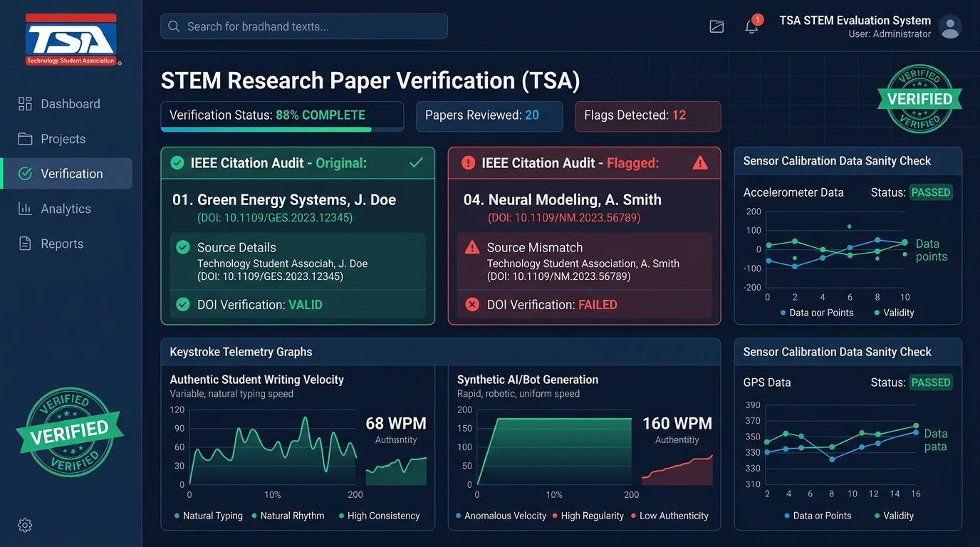980x547 pixels.
Task: Click the Papers Reviewed: 20 card
Action: pos(489,117)
